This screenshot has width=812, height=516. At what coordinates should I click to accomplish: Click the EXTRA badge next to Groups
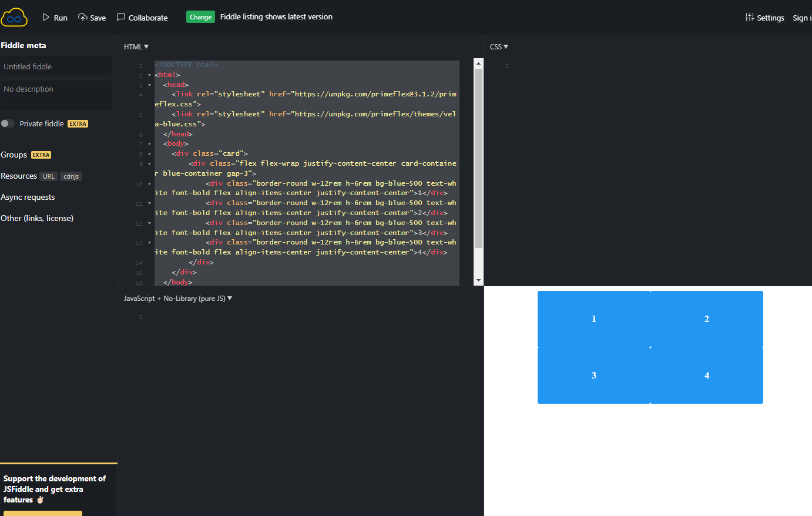[x=41, y=155]
